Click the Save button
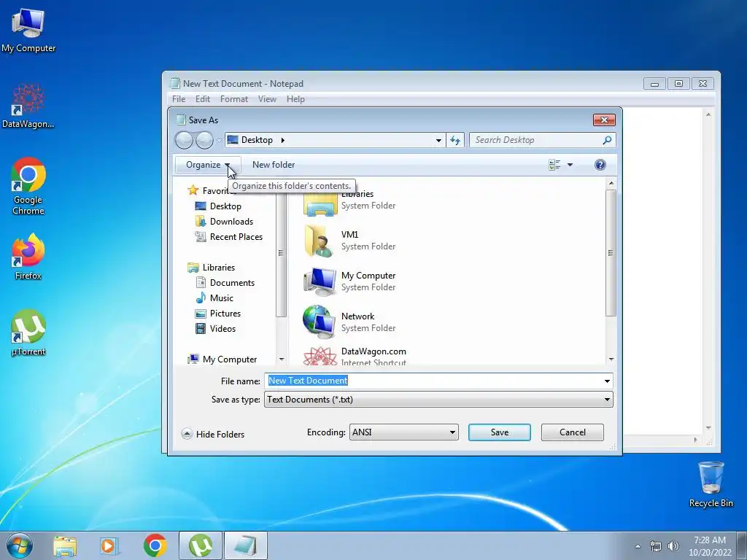 point(499,432)
